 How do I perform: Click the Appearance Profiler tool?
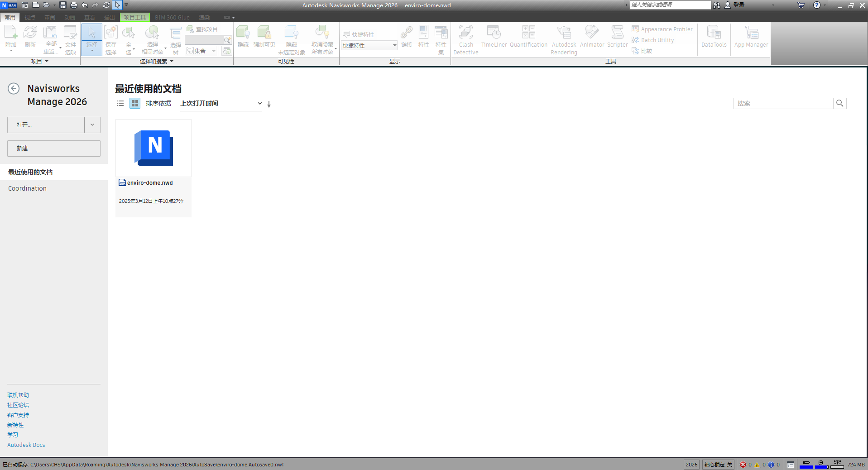pos(662,29)
